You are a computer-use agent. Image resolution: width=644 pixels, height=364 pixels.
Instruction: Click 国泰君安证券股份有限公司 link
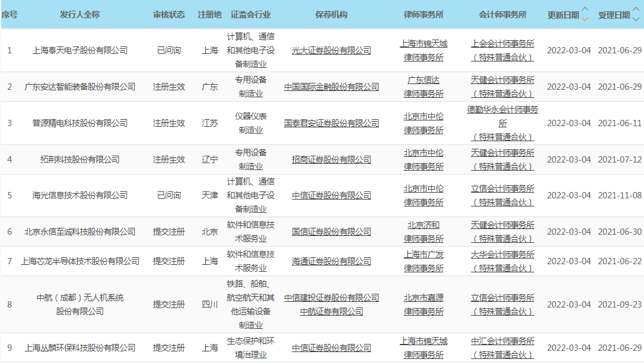tap(331, 123)
